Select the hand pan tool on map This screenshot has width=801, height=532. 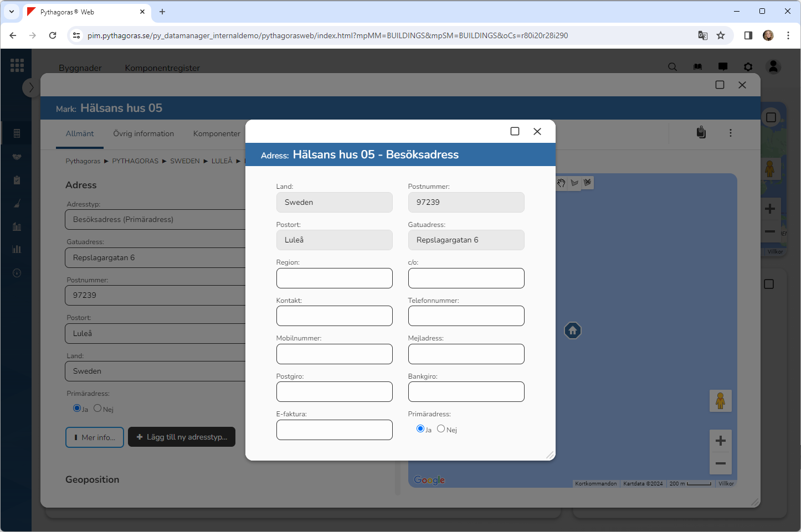[561, 183]
